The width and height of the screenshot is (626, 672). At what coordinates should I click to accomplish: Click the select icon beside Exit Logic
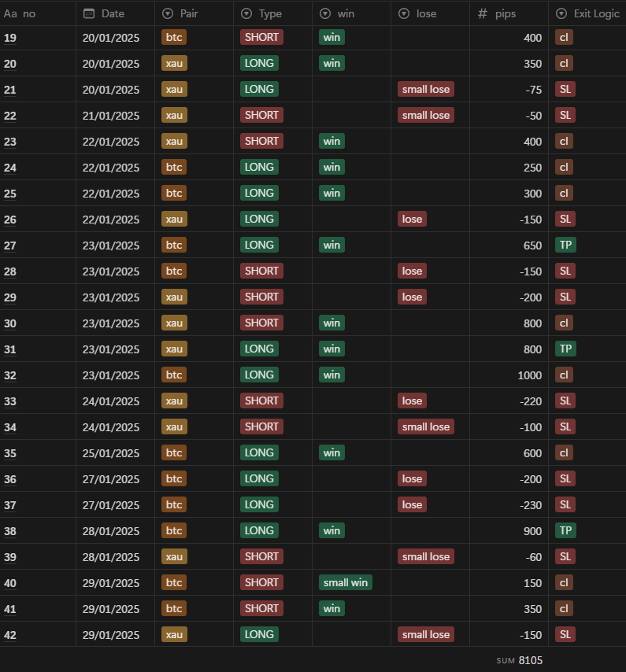click(x=561, y=13)
